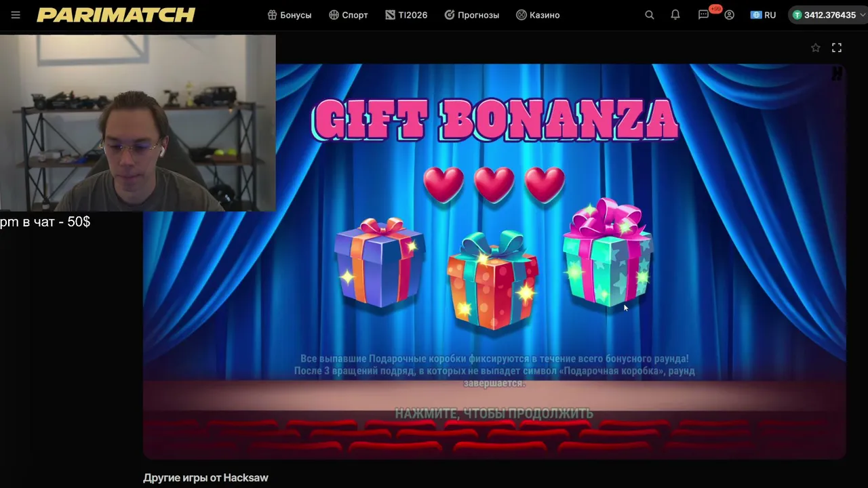Add the game to favorites with the star
The width and height of the screenshot is (868, 488).
click(816, 47)
